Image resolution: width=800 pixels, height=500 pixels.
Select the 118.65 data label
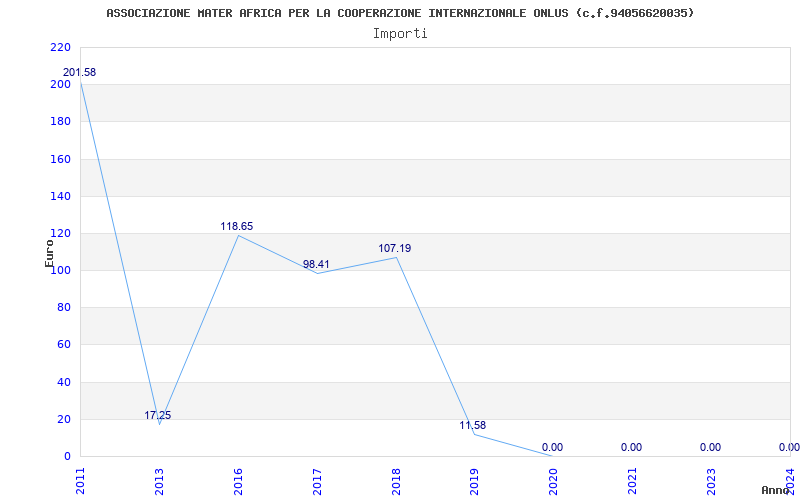(237, 227)
